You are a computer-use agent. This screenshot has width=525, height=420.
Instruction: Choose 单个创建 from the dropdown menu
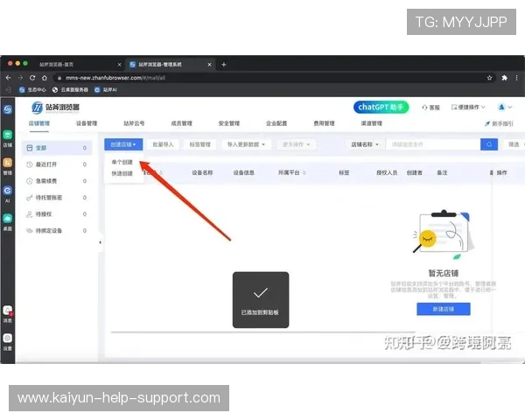(122, 162)
